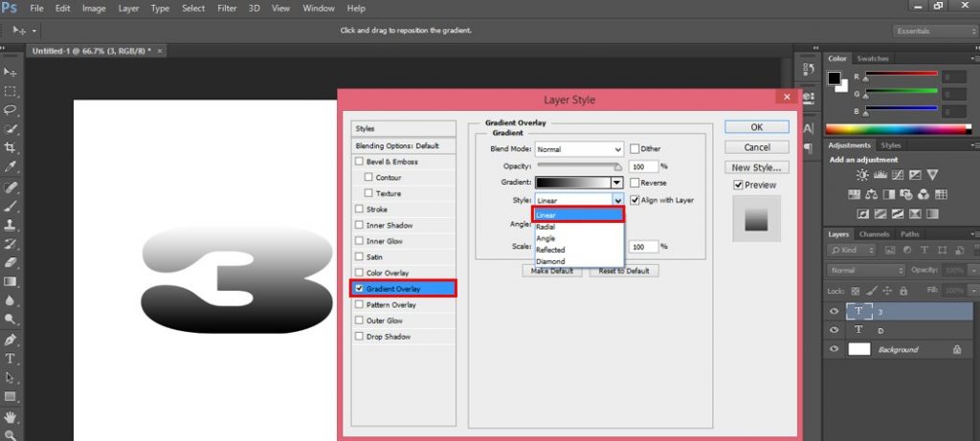Open the Filter menu
This screenshot has width=980, height=441.
tap(227, 9)
